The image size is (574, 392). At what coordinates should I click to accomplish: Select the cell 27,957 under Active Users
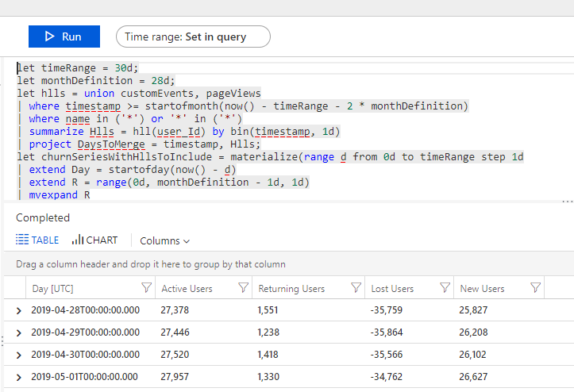(175, 377)
